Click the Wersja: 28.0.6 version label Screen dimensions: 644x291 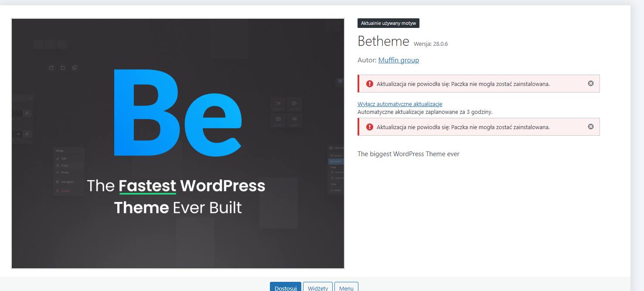pyautogui.click(x=430, y=44)
